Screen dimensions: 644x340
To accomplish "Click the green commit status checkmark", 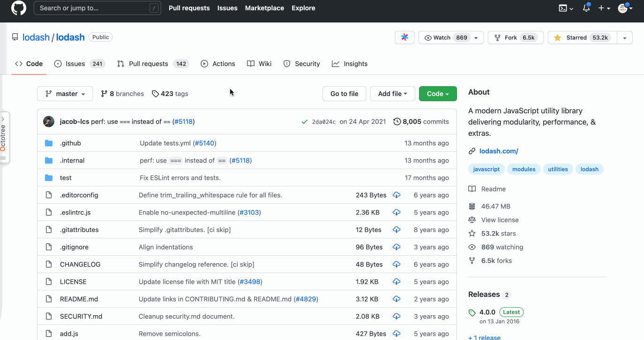I will (x=305, y=122).
